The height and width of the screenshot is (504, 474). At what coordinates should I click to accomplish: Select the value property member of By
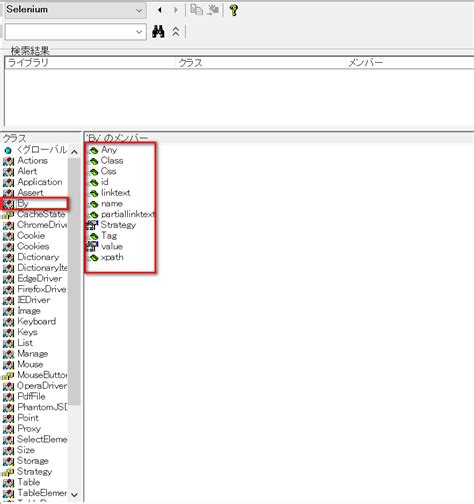tap(105, 246)
